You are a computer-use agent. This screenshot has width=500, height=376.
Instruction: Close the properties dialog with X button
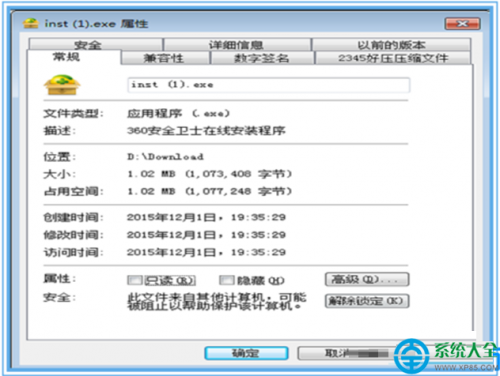(462, 24)
